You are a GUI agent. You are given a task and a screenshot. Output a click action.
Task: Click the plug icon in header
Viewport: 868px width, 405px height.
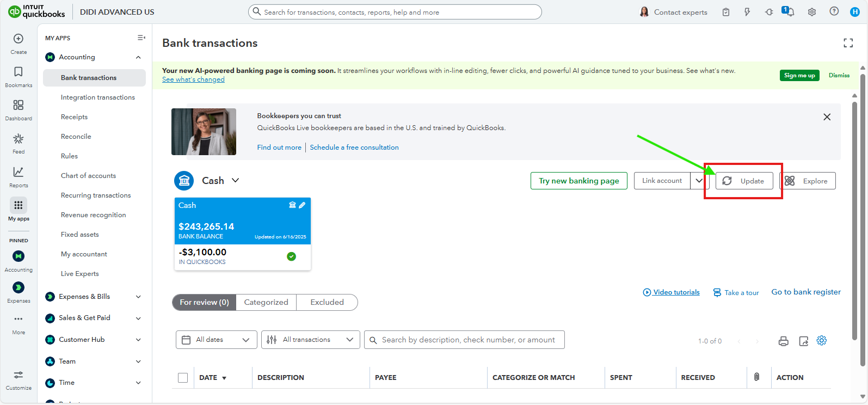click(769, 12)
